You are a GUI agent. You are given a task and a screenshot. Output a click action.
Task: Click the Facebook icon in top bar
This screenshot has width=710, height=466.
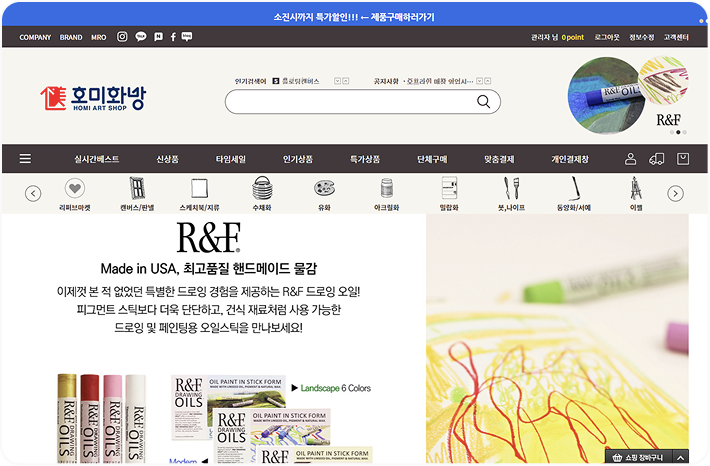coord(172,37)
